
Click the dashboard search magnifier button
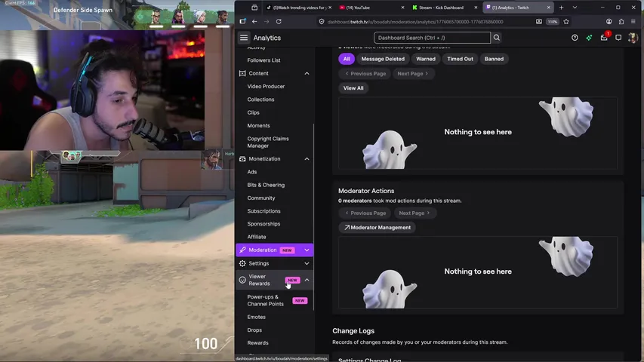click(497, 38)
